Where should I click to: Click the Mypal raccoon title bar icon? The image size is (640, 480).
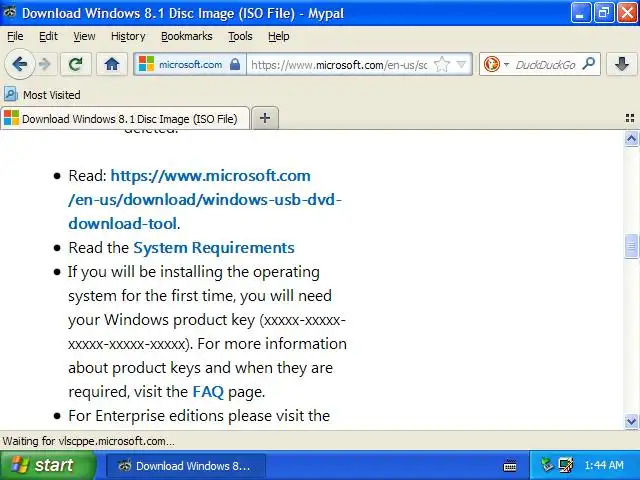(9, 12)
